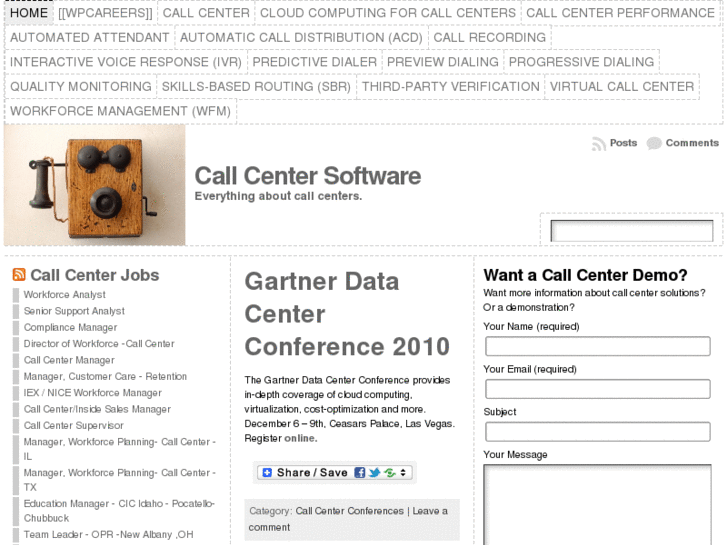Go to the CALL CENTER page

(x=206, y=13)
